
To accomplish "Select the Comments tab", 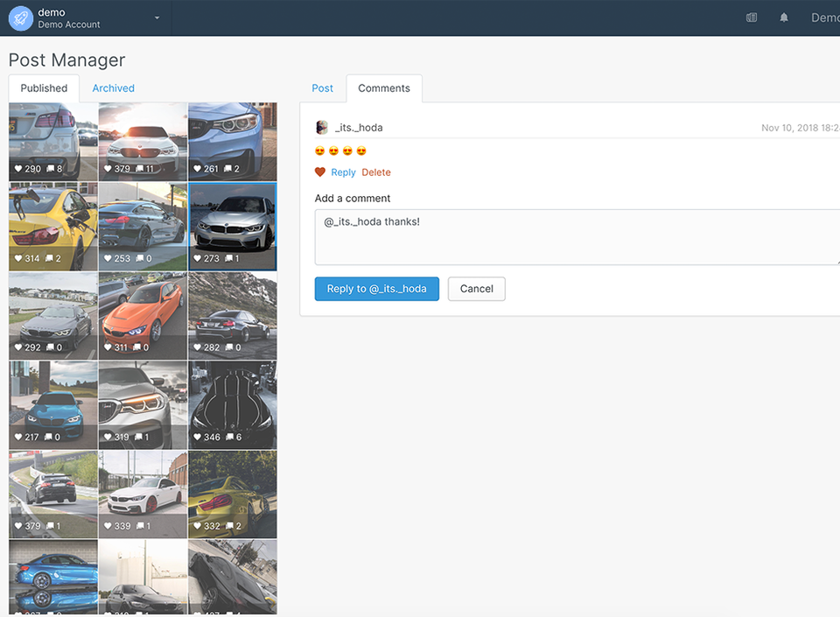I will (383, 88).
